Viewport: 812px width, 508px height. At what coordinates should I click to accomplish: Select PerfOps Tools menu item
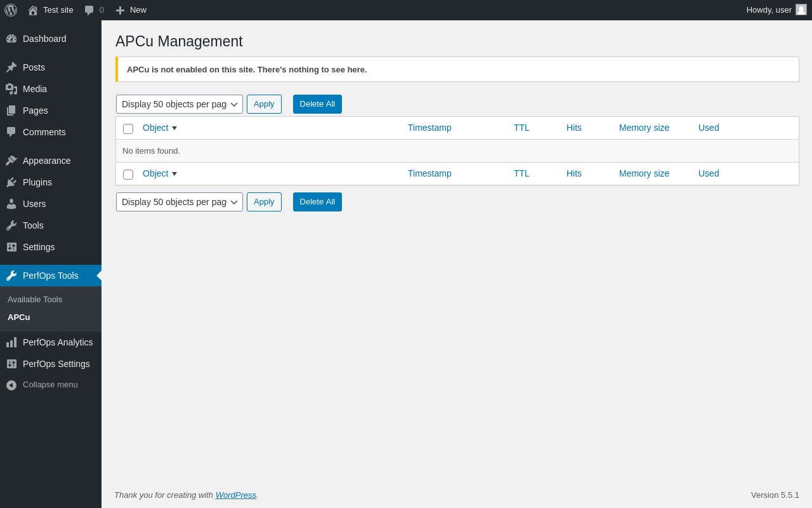point(51,276)
